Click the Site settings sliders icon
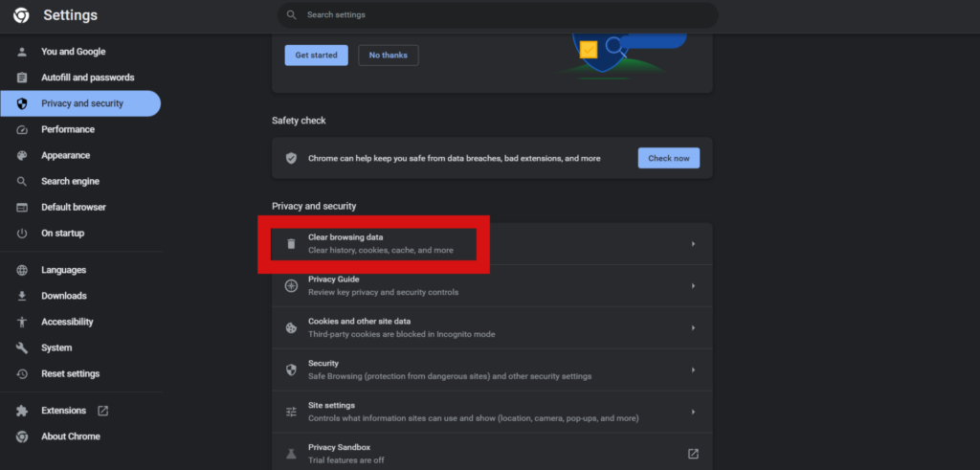The image size is (980, 470). coord(291,412)
